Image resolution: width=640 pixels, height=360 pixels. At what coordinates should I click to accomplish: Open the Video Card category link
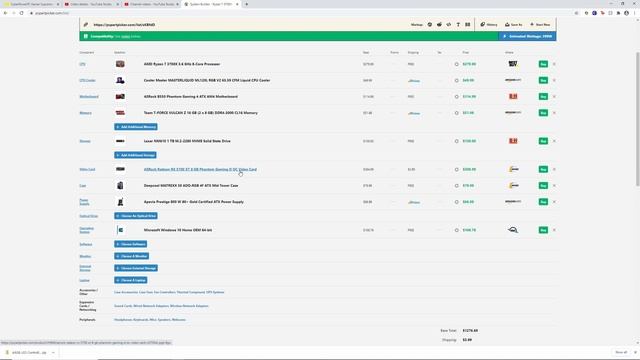(87, 169)
